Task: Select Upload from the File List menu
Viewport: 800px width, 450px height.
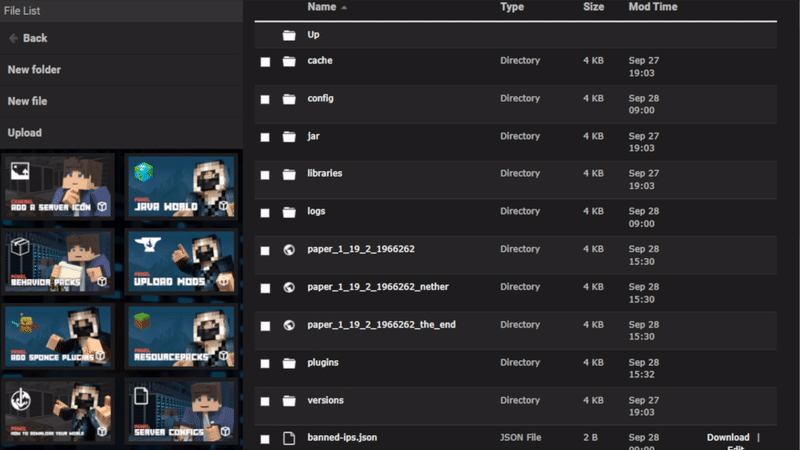Action: click(x=25, y=133)
